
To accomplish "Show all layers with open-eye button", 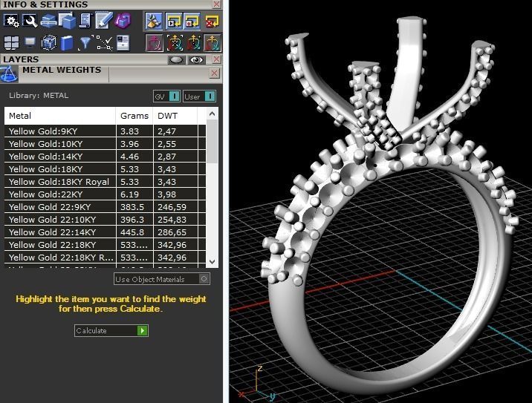I will coord(197,60).
